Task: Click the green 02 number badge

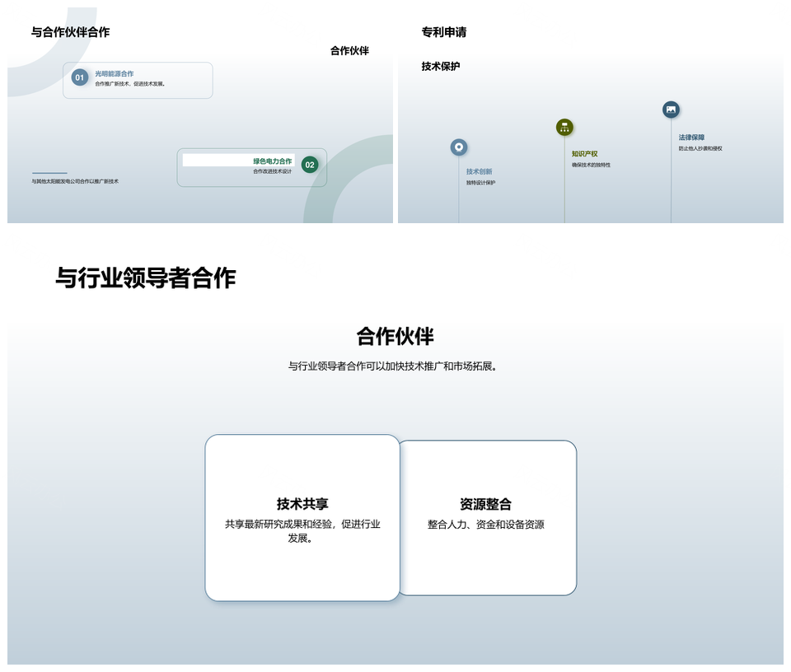Action: [310, 165]
